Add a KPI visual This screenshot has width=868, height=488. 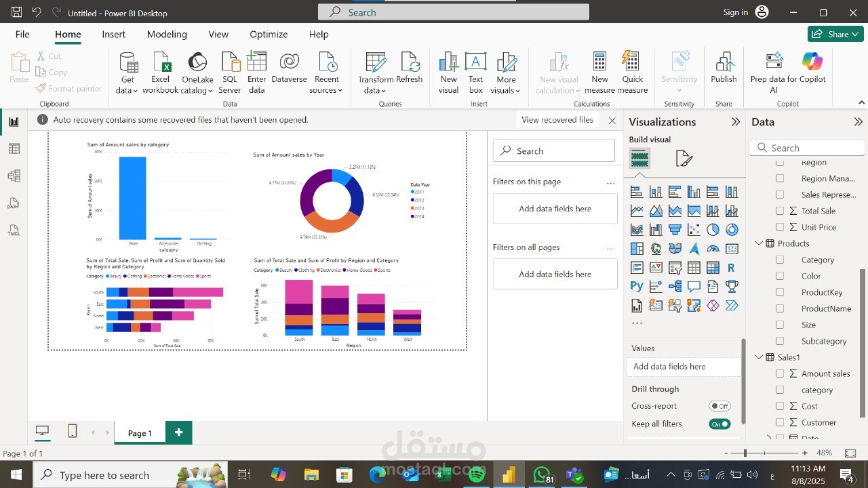(x=656, y=268)
